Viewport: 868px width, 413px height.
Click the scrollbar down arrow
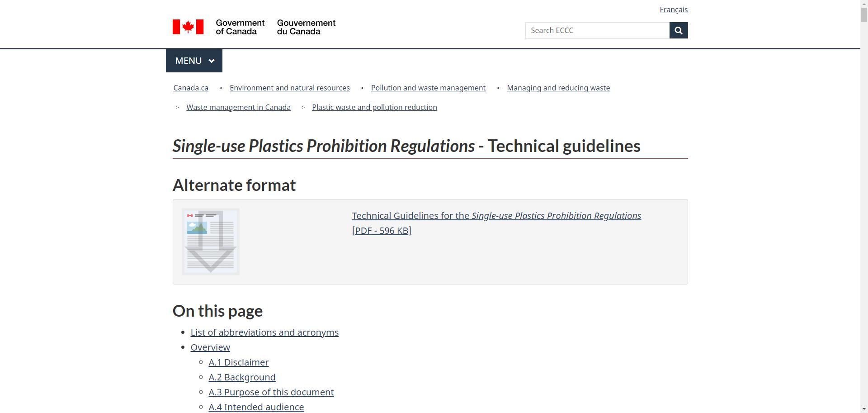864,409
